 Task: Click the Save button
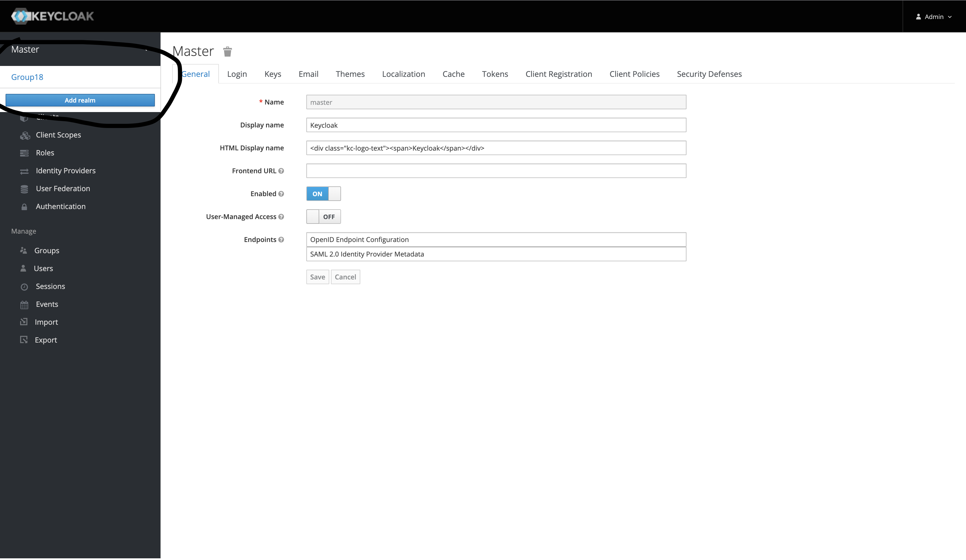tap(317, 277)
